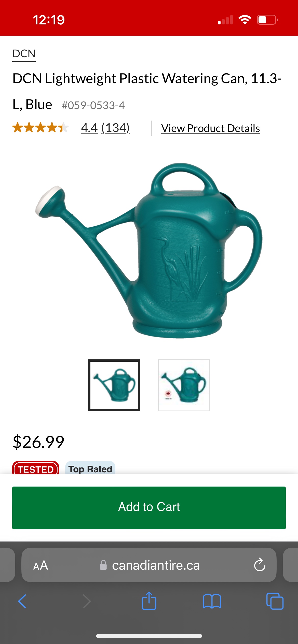
Task: Tap the lock icon beside canadiantire.ca
Action: click(103, 565)
